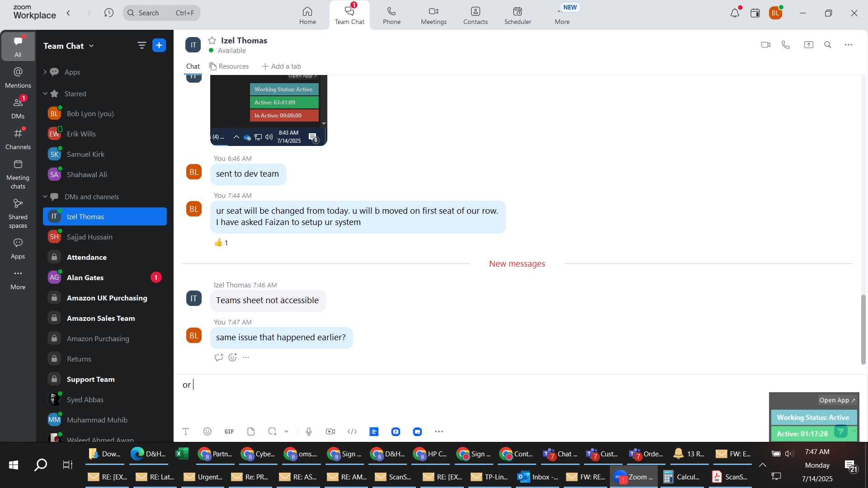Collapse the DMs and channels section
Image resolution: width=868 pixels, height=488 pixels.
pos(45,197)
